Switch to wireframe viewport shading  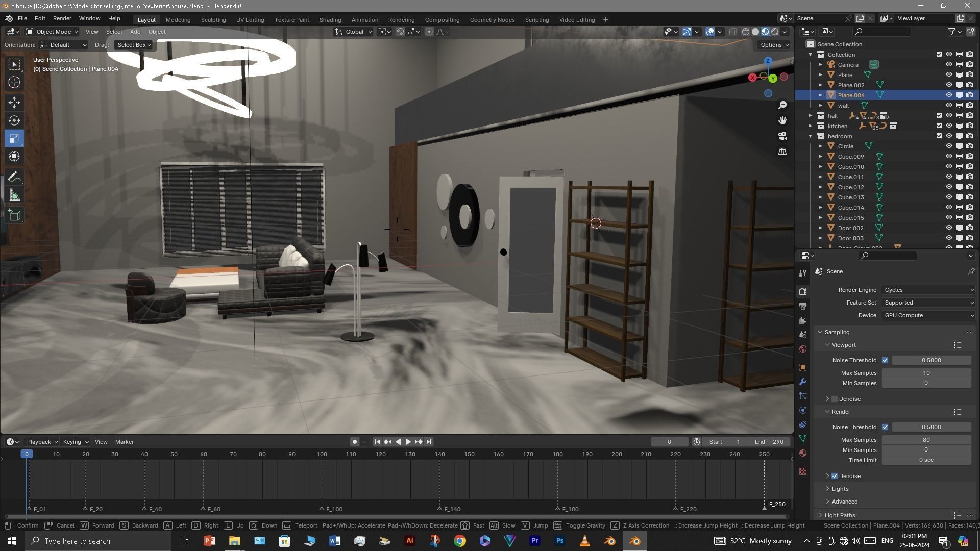(x=746, y=32)
